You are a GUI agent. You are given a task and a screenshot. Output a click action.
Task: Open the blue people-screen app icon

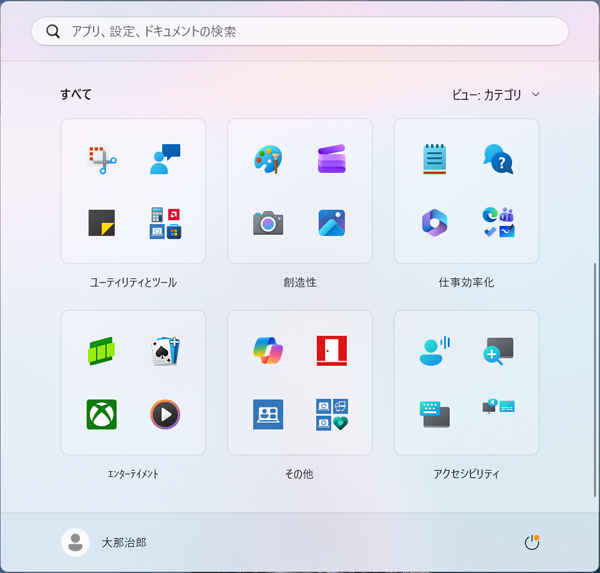(x=268, y=415)
